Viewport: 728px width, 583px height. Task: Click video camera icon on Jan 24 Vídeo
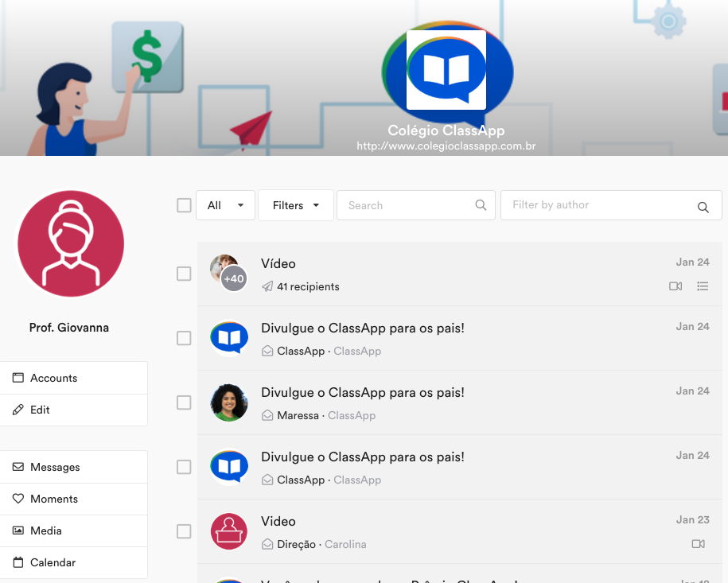(x=675, y=286)
